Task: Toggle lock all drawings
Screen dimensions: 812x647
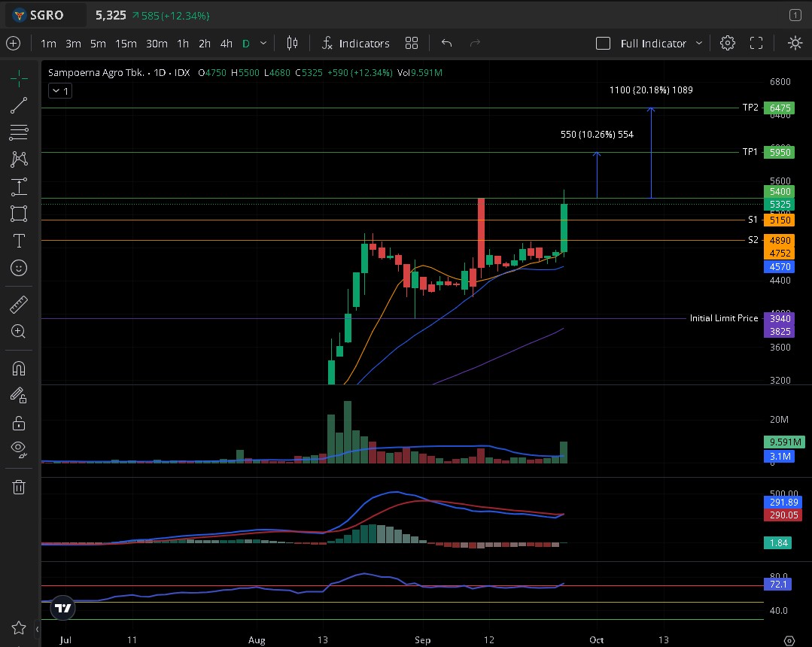Action: (x=19, y=422)
